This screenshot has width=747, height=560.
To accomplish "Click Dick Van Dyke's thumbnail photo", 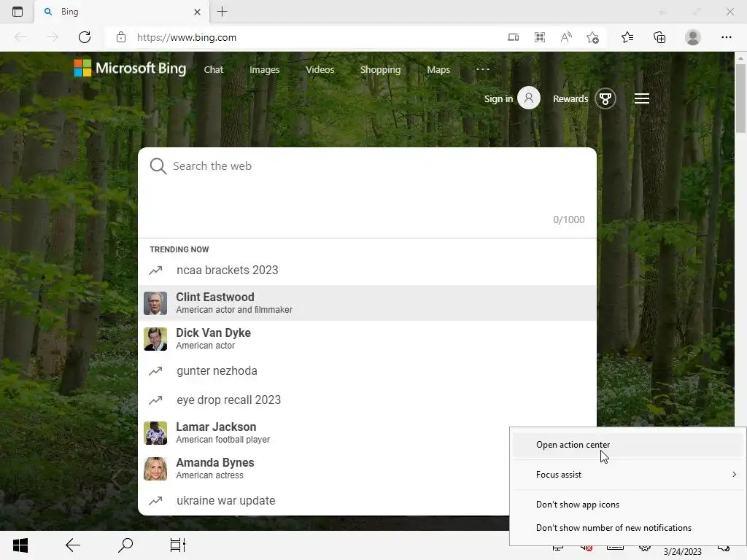I will [155, 339].
